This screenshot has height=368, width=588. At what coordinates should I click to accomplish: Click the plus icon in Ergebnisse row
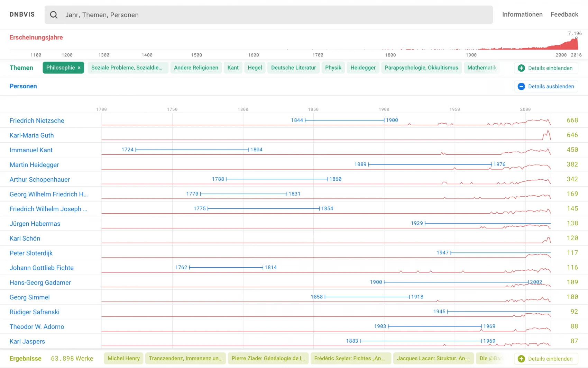coord(521,359)
